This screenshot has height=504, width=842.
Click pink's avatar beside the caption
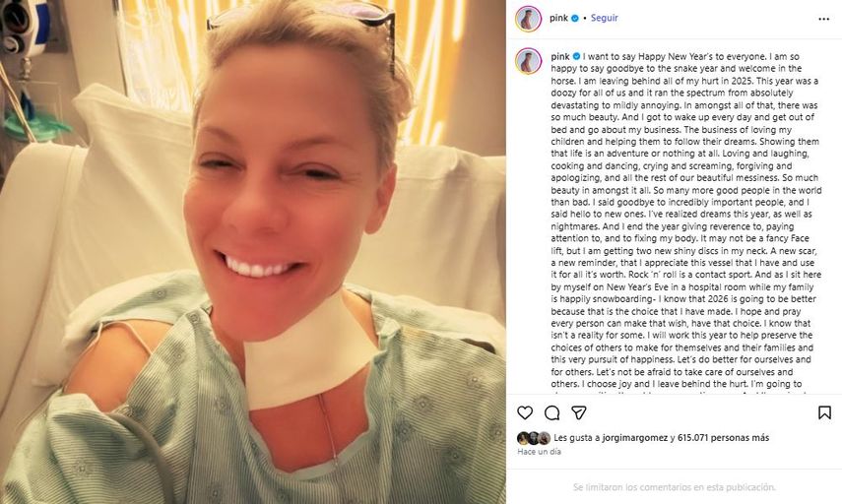click(529, 61)
